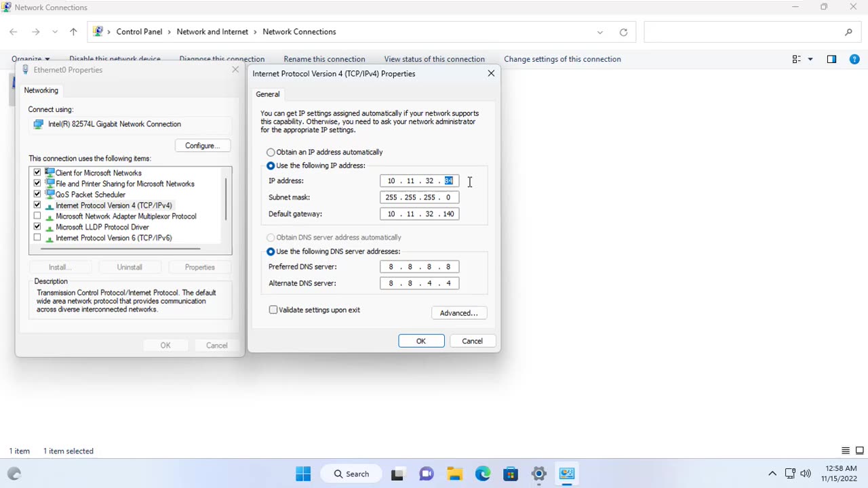
Task: Click the Control Panel icon in the address bar
Action: tap(98, 31)
